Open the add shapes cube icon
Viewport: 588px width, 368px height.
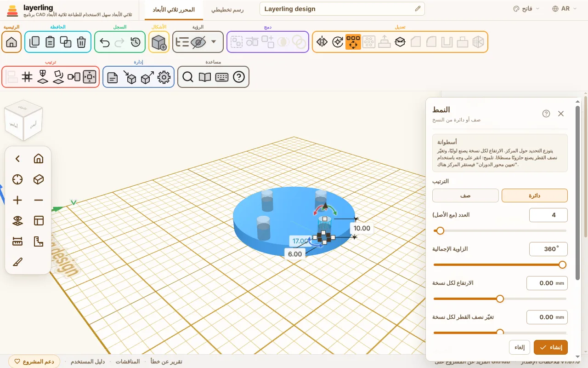(159, 42)
